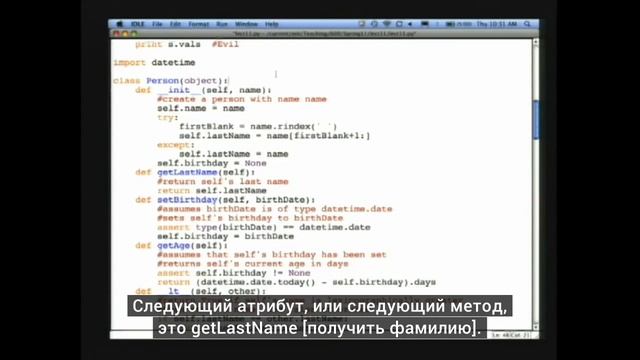Screen dimensions: 640x360
Task: Click 'assert type(birthDate) == datetime.date' line
Action: tap(264, 227)
